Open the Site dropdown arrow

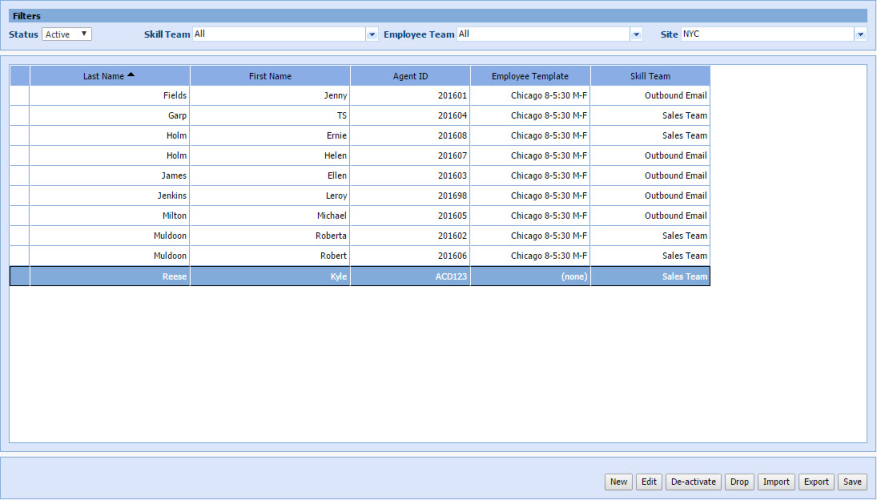(x=860, y=34)
